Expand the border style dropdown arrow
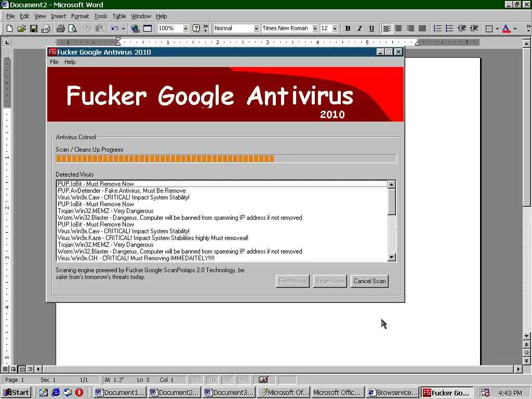 point(497,29)
